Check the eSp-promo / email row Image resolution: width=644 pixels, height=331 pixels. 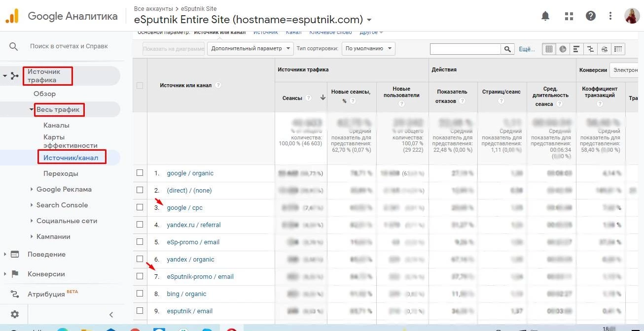pyautogui.click(x=140, y=242)
